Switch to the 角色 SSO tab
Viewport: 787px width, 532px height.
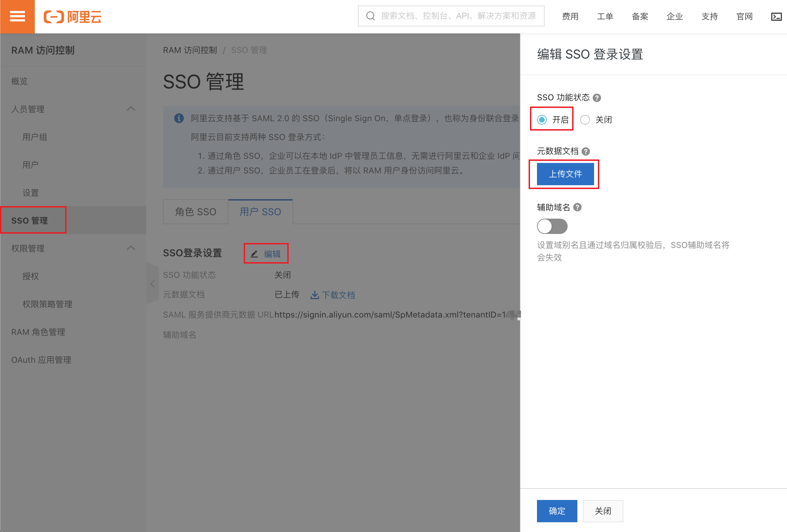pos(195,211)
